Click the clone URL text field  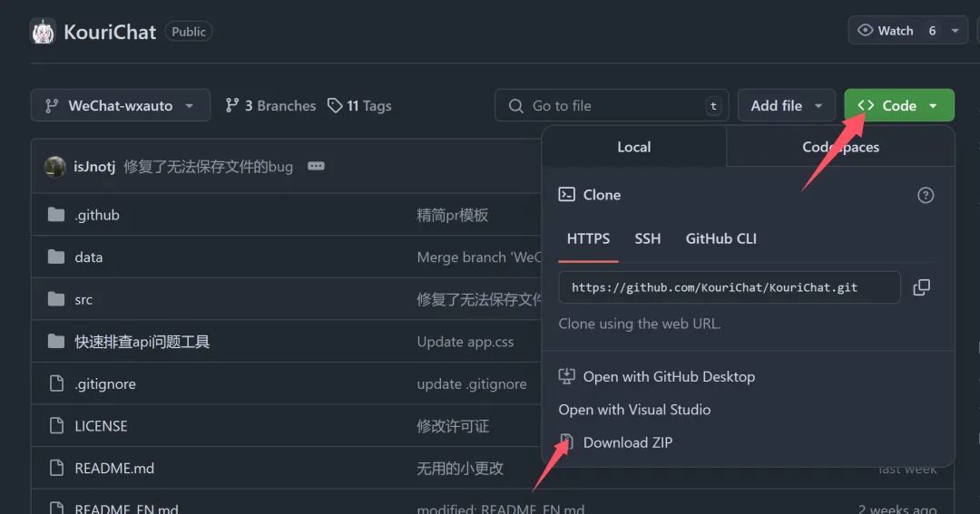(730, 287)
